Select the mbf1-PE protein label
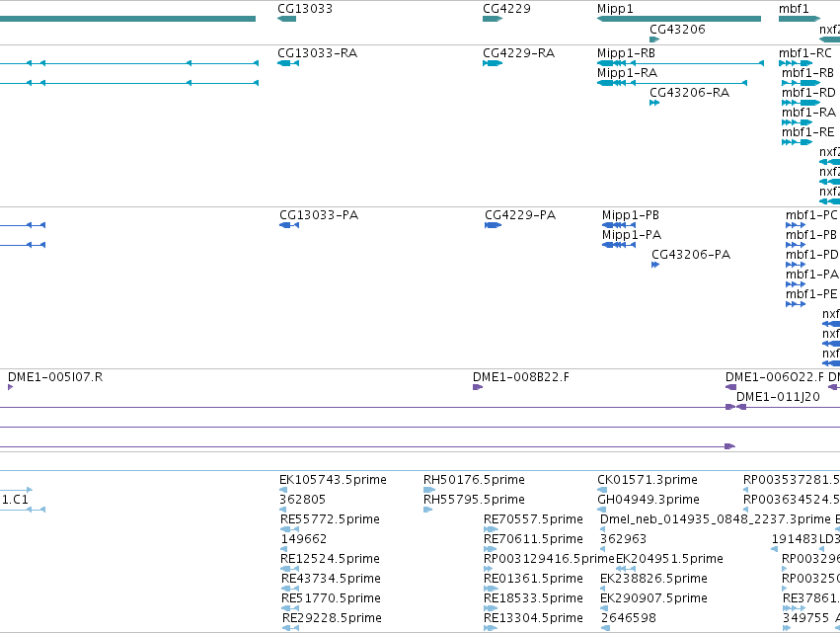This screenshot has width=840, height=633. pos(811,294)
